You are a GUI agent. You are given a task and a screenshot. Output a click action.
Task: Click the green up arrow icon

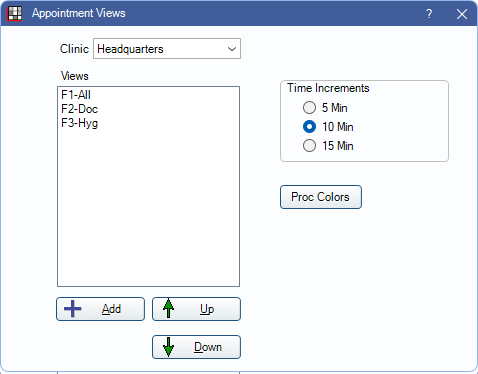(x=169, y=308)
